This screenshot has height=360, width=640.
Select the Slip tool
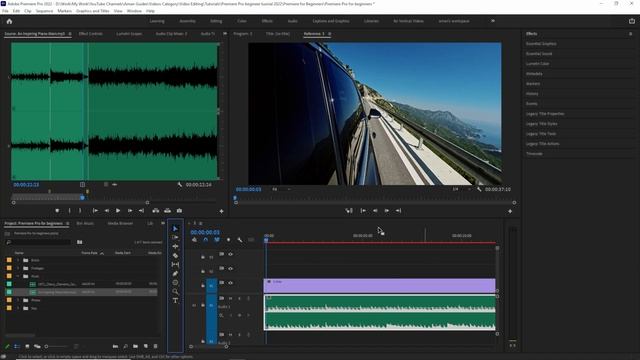tap(175, 264)
